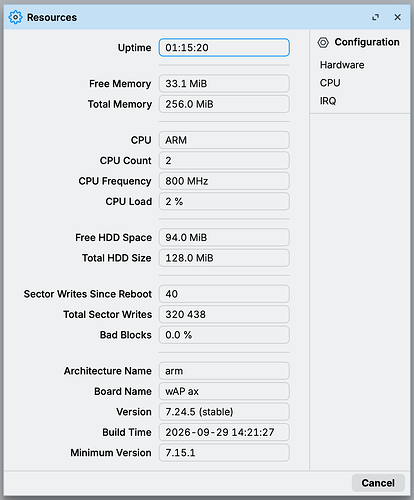This screenshot has height=500, width=414.
Task: Click the Sector Writes Since Reboot field
Action: 224,294
